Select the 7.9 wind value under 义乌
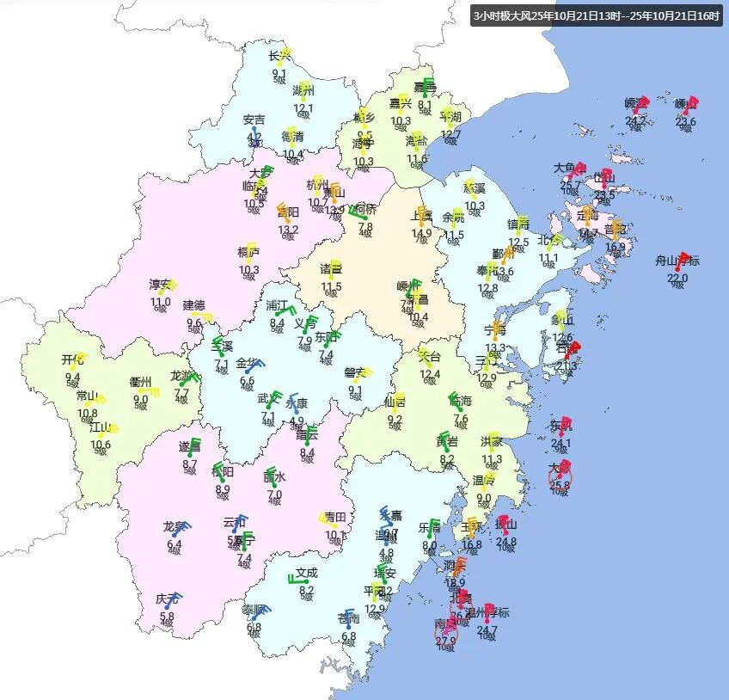Screen dimensions: 729x700 click(304, 341)
